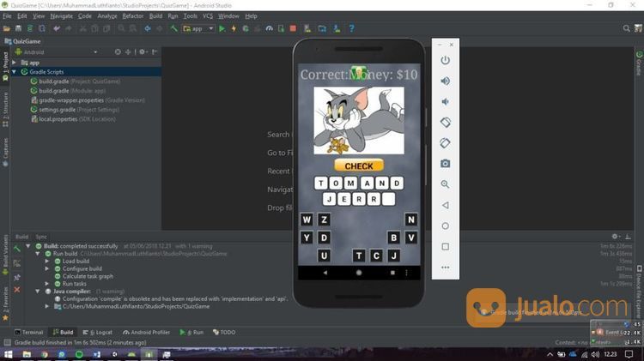Click phone navigation bar back triangle
The width and height of the screenshot is (644, 361).
[325, 273]
